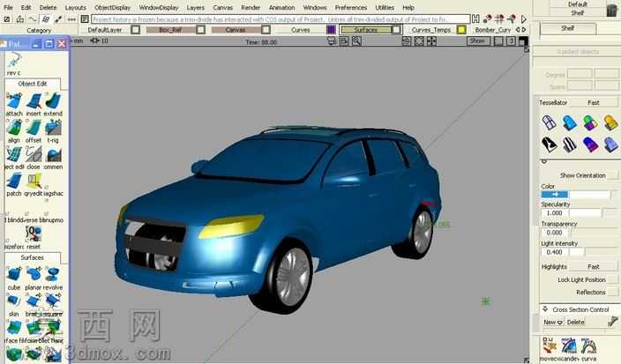621x364 pixels.
Task: Click the Specularity value field
Action: click(x=555, y=213)
